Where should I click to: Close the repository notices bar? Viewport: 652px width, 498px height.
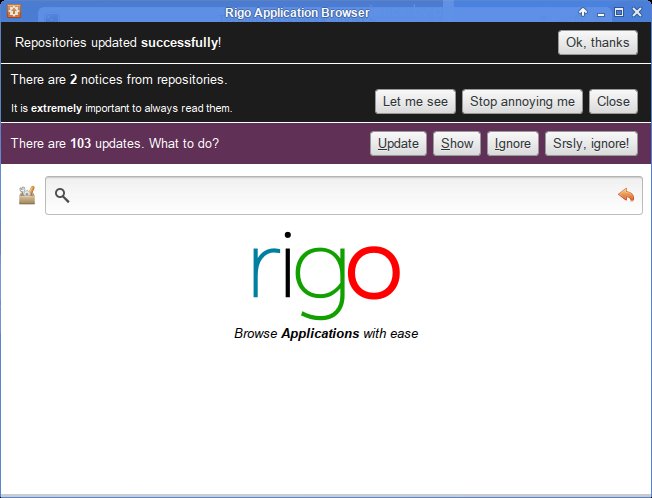pyautogui.click(x=613, y=101)
